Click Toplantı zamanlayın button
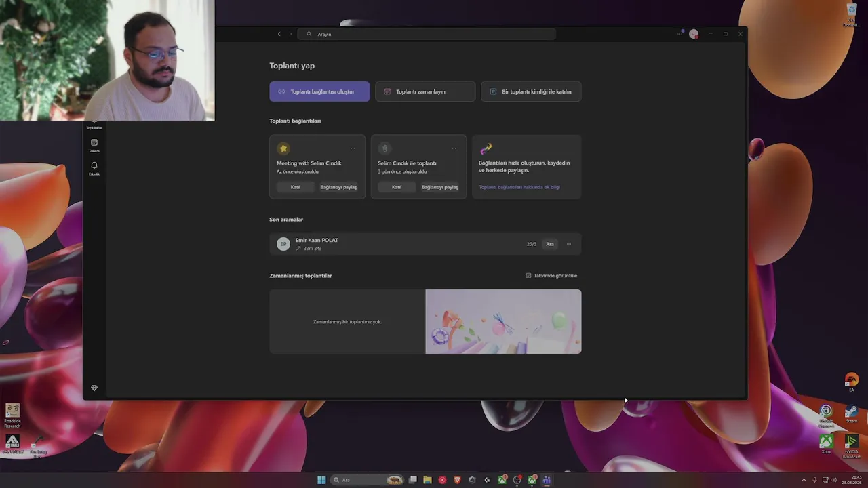Screen dimensions: 868x488 tap(425, 91)
